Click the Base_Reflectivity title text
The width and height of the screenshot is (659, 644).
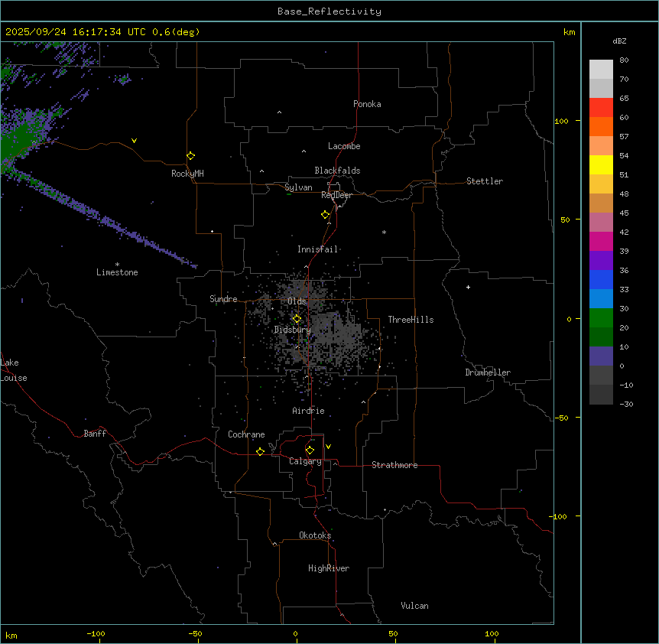[329, 11]
